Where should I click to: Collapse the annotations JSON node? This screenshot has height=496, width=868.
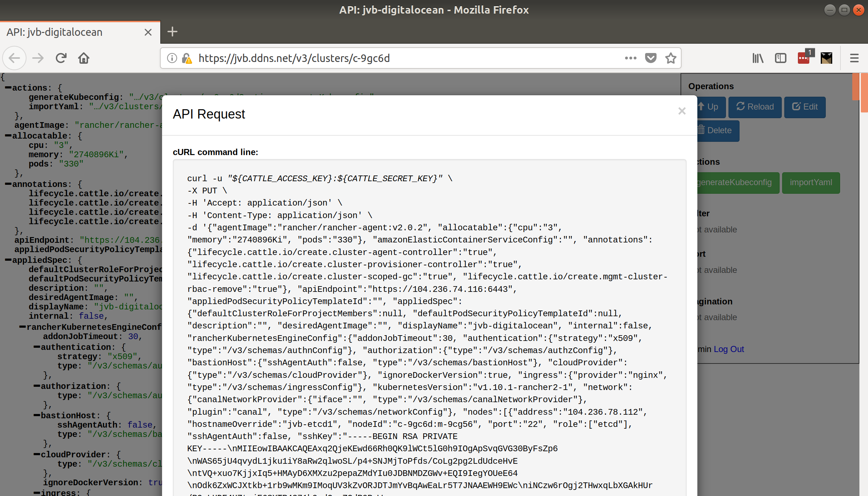[8, 184]
